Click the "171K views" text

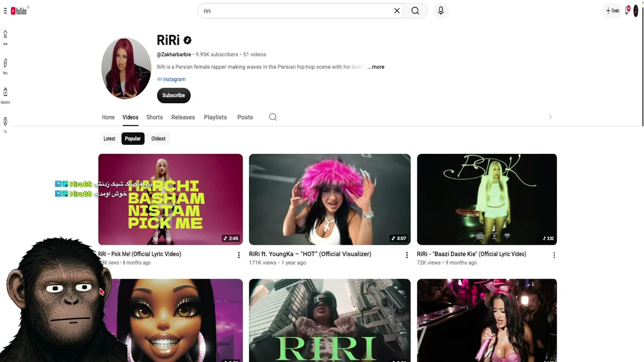263,263
